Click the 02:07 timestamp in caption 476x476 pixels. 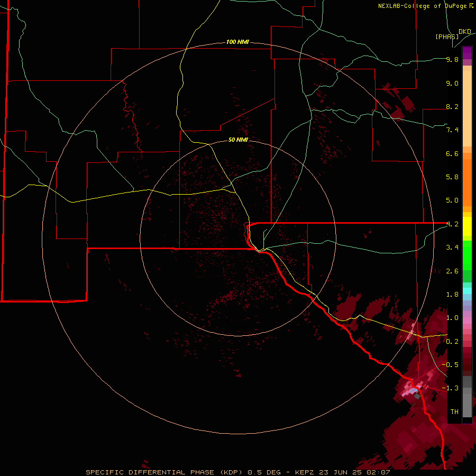pos(377,472)
